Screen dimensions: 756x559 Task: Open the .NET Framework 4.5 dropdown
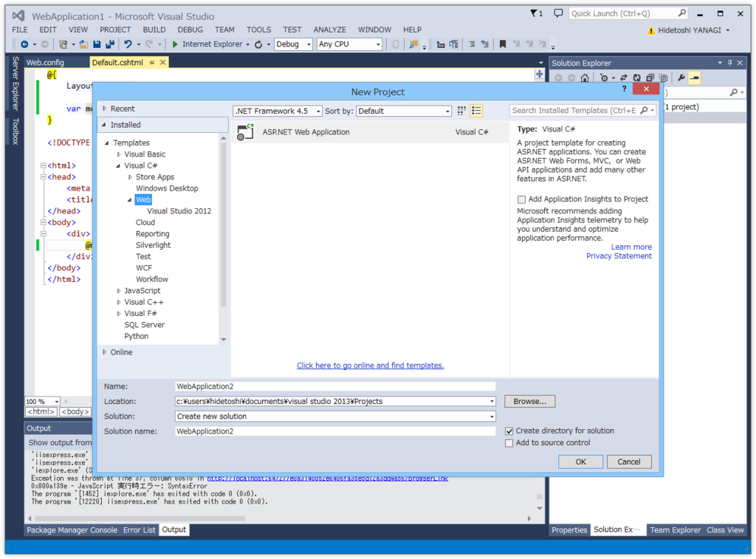278,111
